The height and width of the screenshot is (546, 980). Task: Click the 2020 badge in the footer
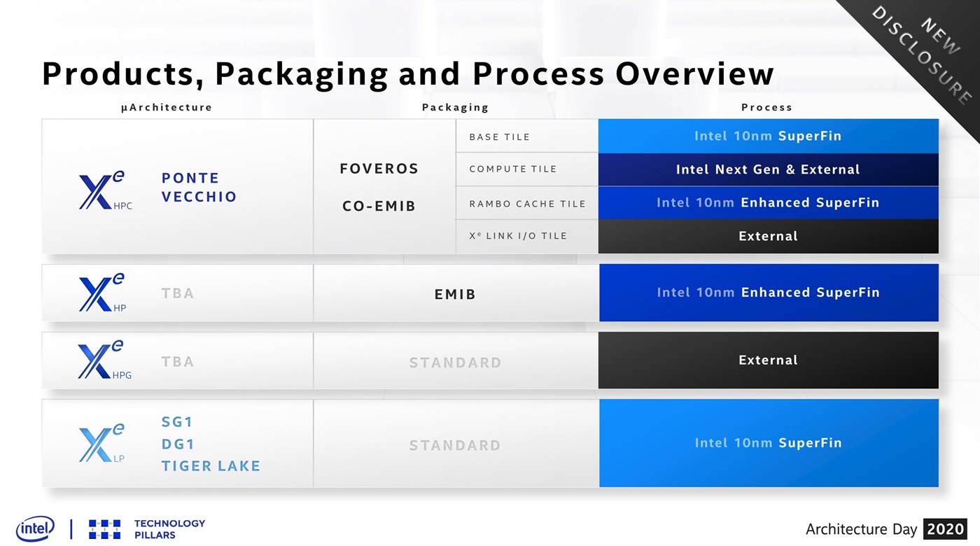click(945, 529)
